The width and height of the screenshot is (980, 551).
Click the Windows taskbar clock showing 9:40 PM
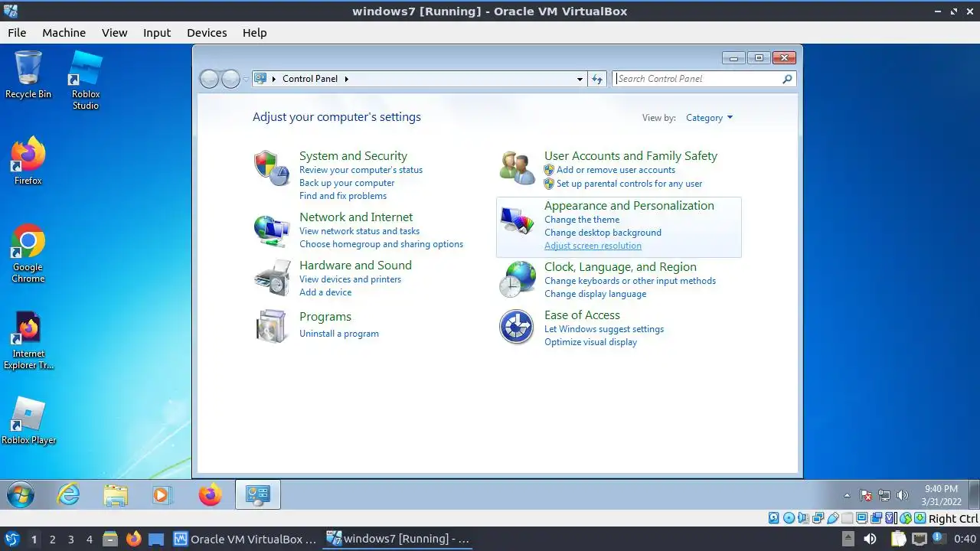pos(941,495)
